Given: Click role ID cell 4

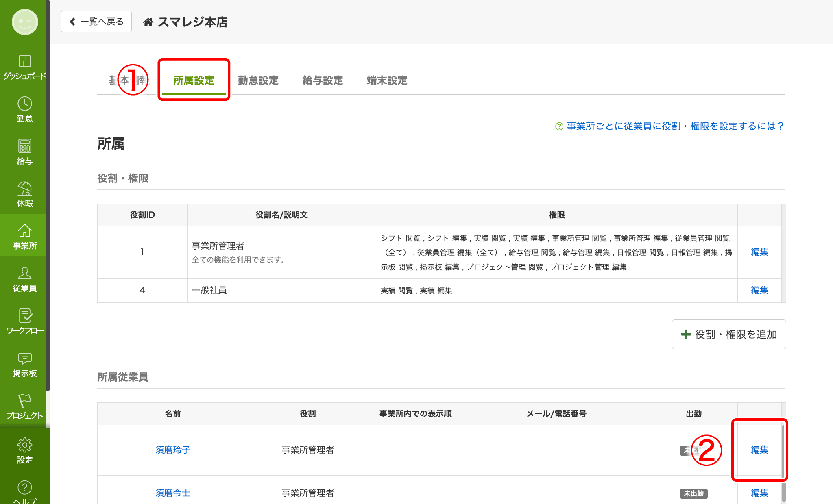Looking at the screenshot, I should pos(142,290).
